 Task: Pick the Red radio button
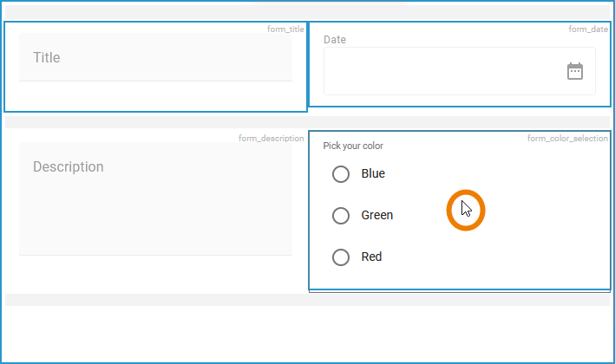click(x=341, y=257)
